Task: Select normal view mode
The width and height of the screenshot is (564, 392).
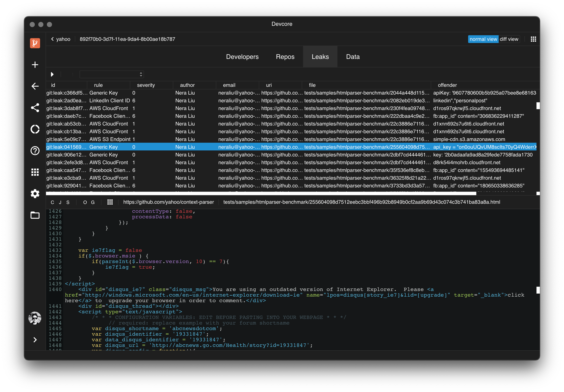Action: pos(483,39)
